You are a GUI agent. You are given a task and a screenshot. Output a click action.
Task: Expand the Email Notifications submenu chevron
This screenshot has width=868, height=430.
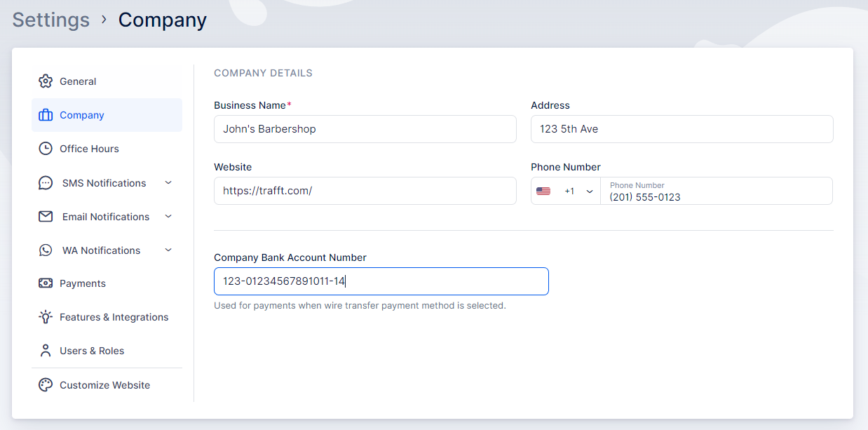coord(168,217)
